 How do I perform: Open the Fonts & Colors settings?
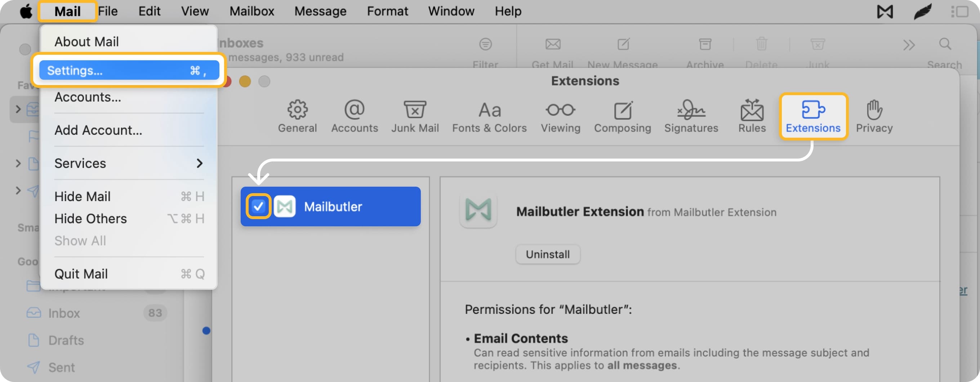[x=489, y=116]
